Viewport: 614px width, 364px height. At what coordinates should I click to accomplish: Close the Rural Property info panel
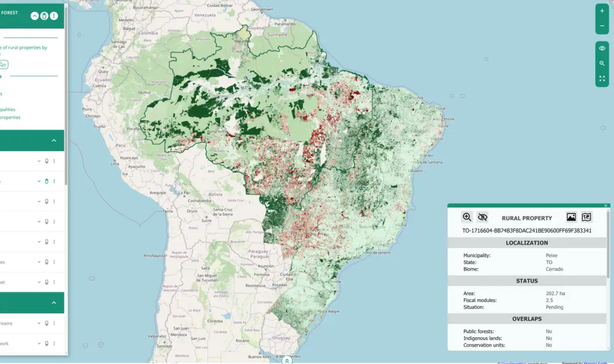(606, 206)
